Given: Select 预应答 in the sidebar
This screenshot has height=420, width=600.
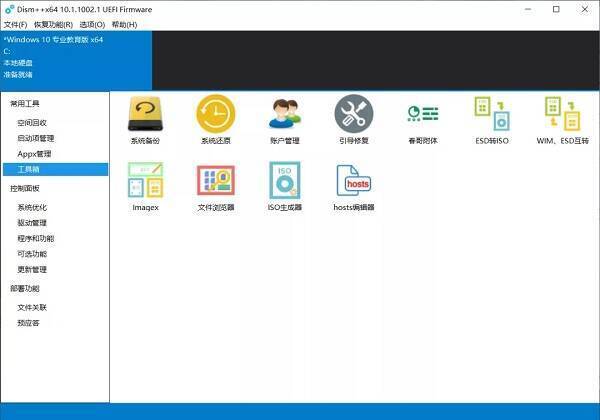Looking at the screenshot, I should (28, 323).
